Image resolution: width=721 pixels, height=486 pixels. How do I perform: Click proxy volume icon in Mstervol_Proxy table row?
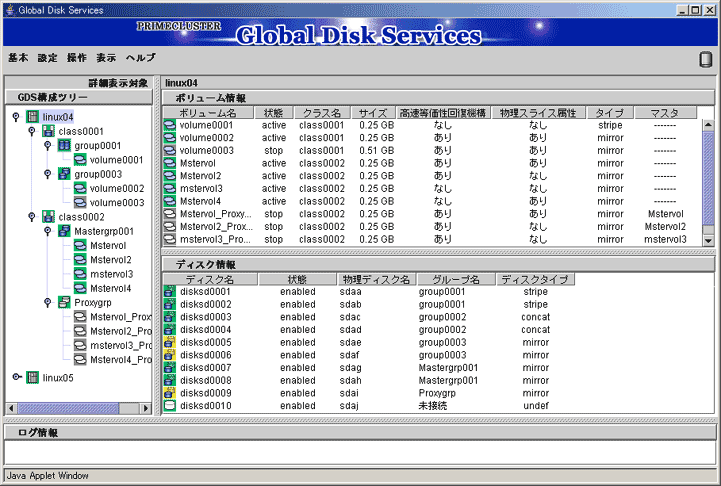[170, 213]
